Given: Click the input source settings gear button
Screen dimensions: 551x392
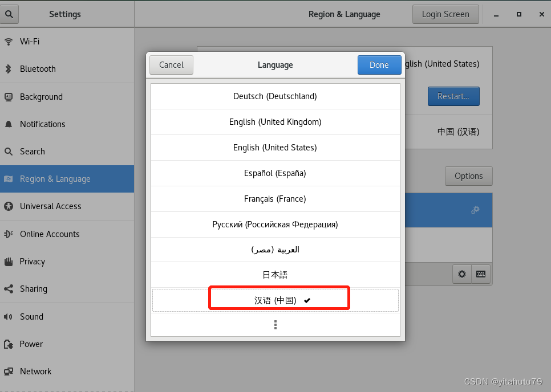Looking at the screenshot, I should 462,274.
